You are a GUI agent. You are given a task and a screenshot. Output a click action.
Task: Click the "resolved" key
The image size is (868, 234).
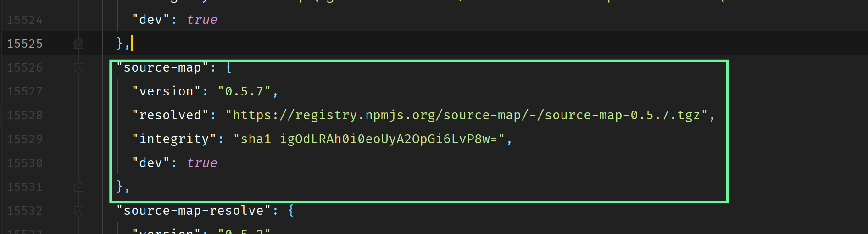[170, 115]
